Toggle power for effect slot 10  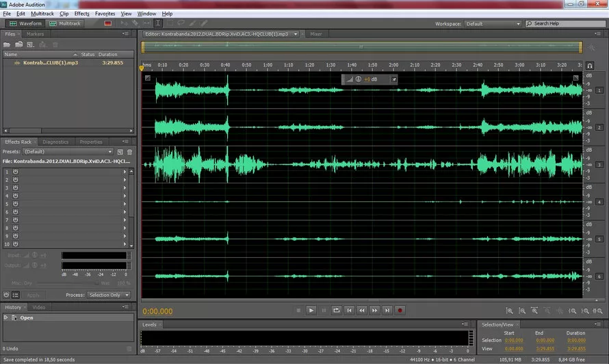click(16, 244)
